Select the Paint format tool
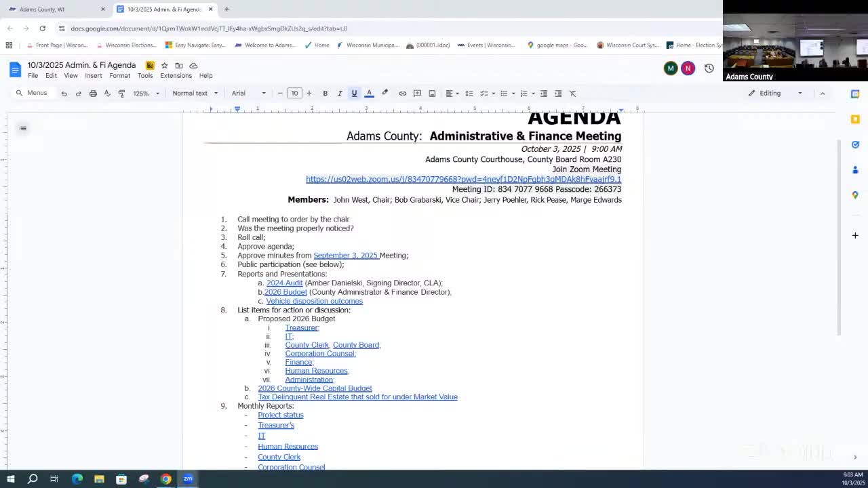Image resolution: width=868 pixels, height=488 pixels. [x=121, y=94]
